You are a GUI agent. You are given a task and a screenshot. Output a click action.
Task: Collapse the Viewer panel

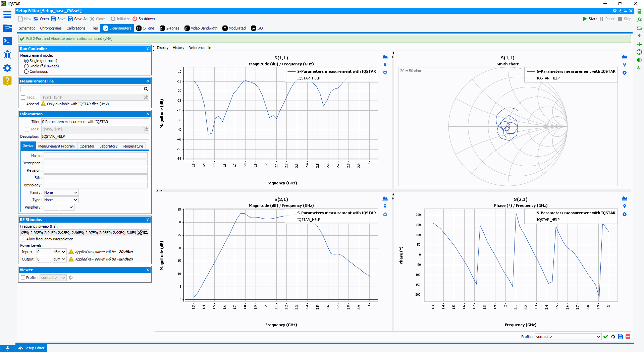pos(148,270)
